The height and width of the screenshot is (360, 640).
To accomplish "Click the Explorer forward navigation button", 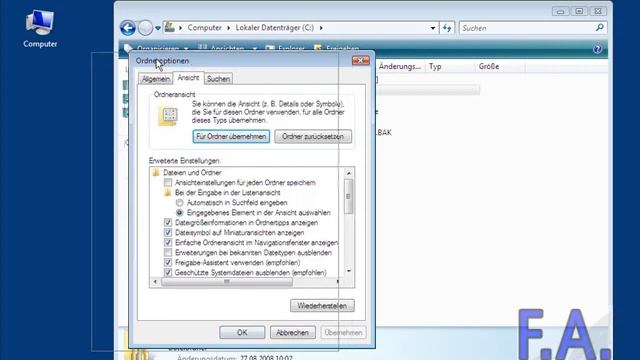I will tap(145, 28).
